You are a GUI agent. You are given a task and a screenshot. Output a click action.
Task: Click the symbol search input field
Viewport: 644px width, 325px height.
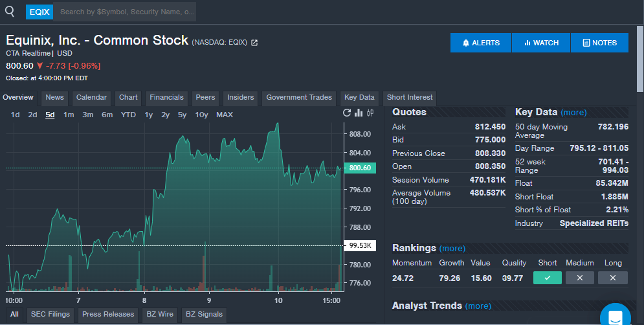126,12
